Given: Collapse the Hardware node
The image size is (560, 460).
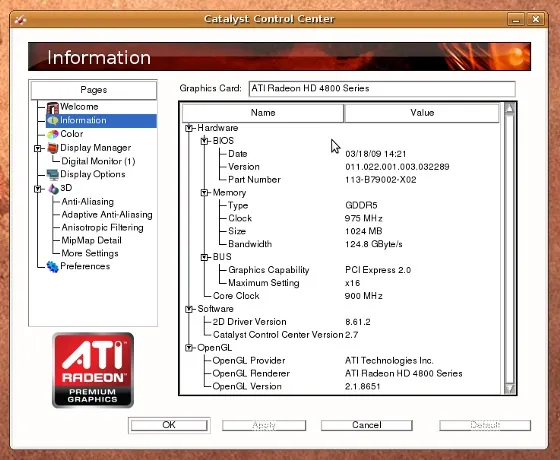Looking at the screenshot, I should coord(189,128).
